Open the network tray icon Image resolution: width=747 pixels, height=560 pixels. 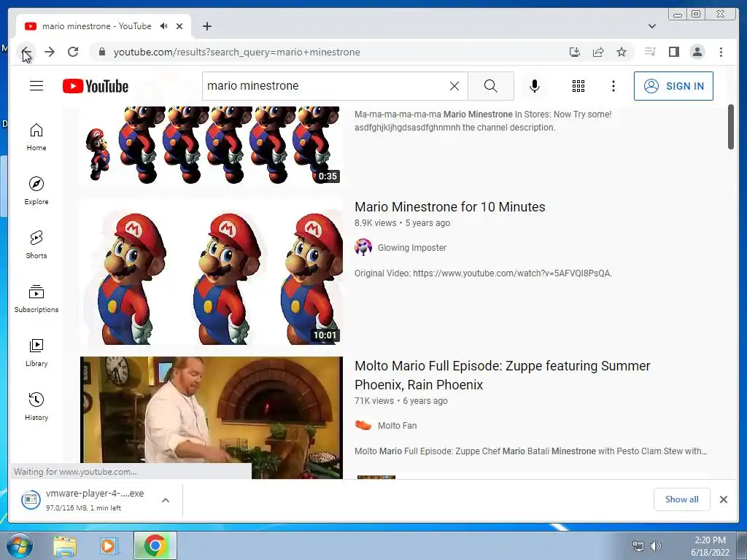tap(638, 545)
